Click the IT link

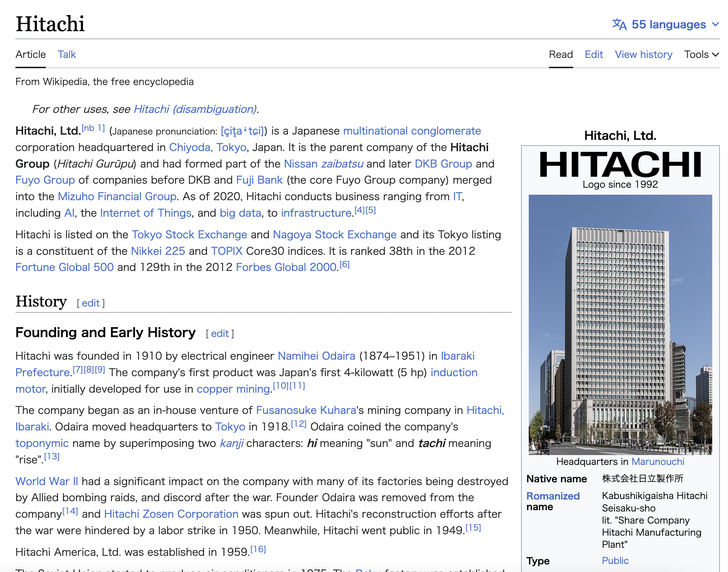[x=457, y=197]
